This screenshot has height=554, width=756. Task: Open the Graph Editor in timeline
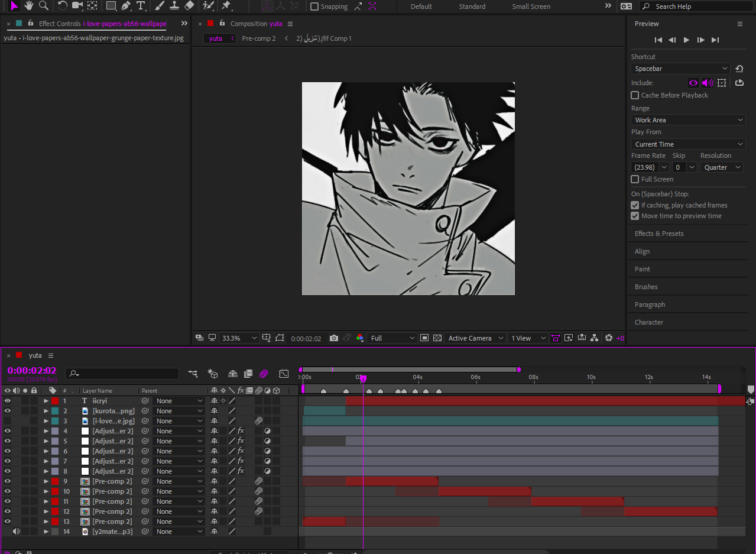(284, 374)
